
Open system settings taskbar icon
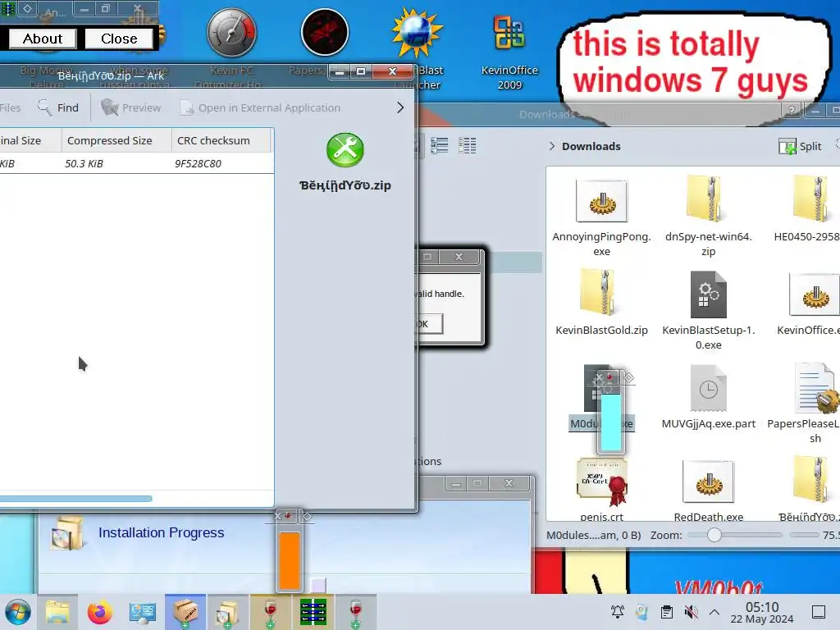pos(143,612)
